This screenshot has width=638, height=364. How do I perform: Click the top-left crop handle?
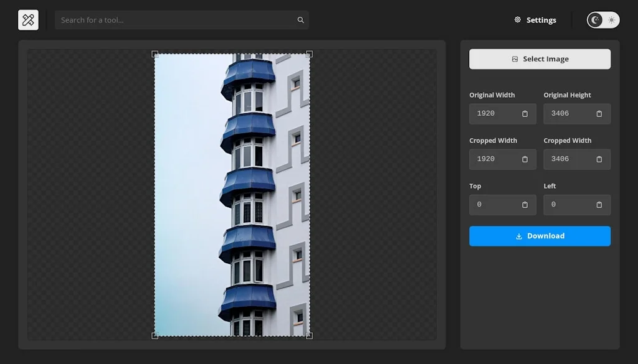pos(155,54)
